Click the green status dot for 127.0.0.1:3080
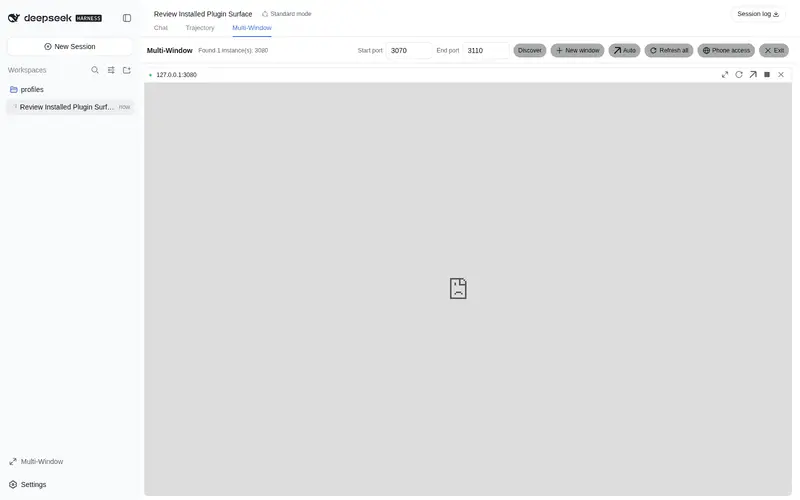 150,75
